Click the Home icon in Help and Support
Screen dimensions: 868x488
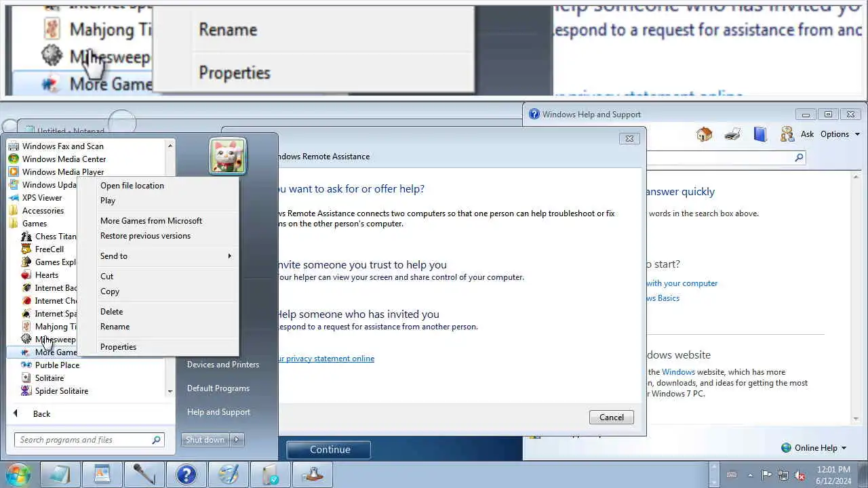[x=704, y=134]
